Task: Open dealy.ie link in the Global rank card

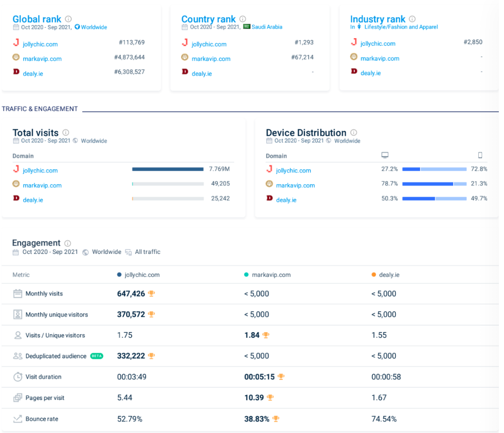Action: (x=33, y=74)
